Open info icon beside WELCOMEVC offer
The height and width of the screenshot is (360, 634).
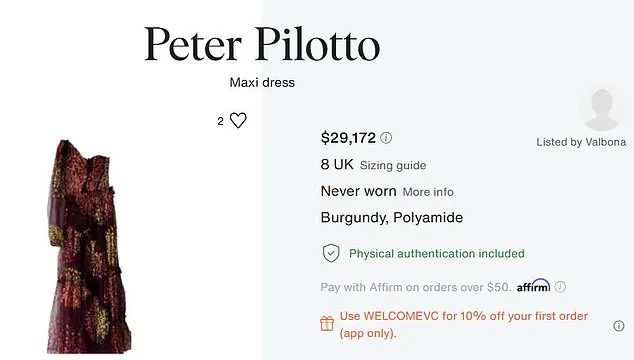(x=619, y=326)
